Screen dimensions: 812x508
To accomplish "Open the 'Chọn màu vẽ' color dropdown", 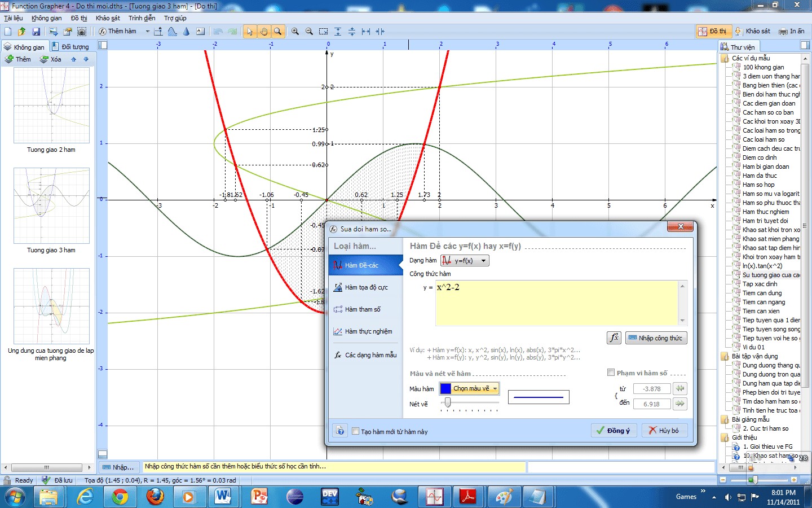I will [470, 388].
